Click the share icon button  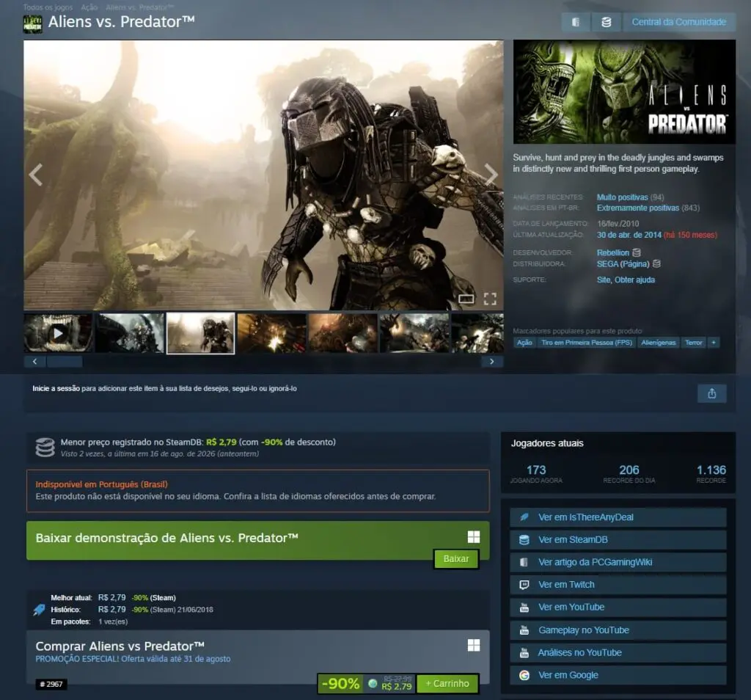(711, 393)
